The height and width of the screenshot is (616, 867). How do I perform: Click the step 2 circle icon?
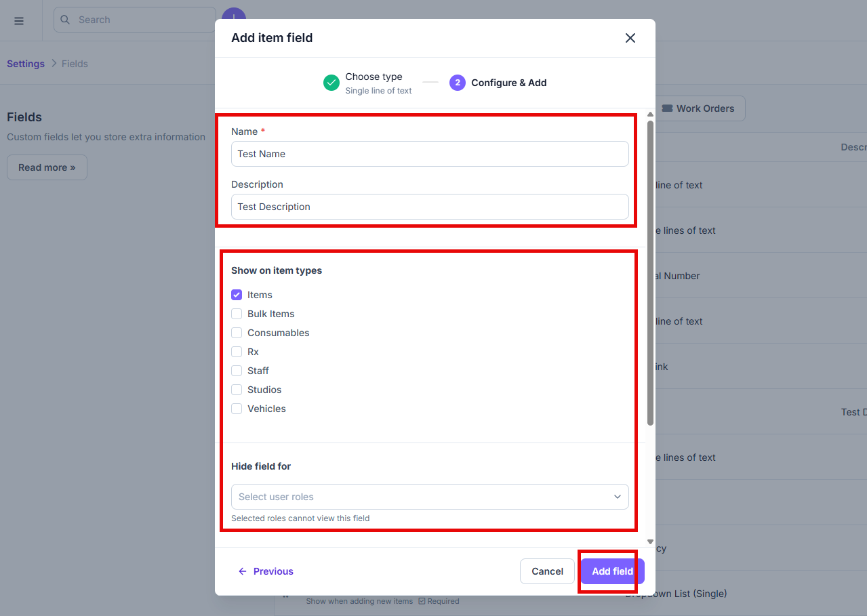tap(458, 83)
